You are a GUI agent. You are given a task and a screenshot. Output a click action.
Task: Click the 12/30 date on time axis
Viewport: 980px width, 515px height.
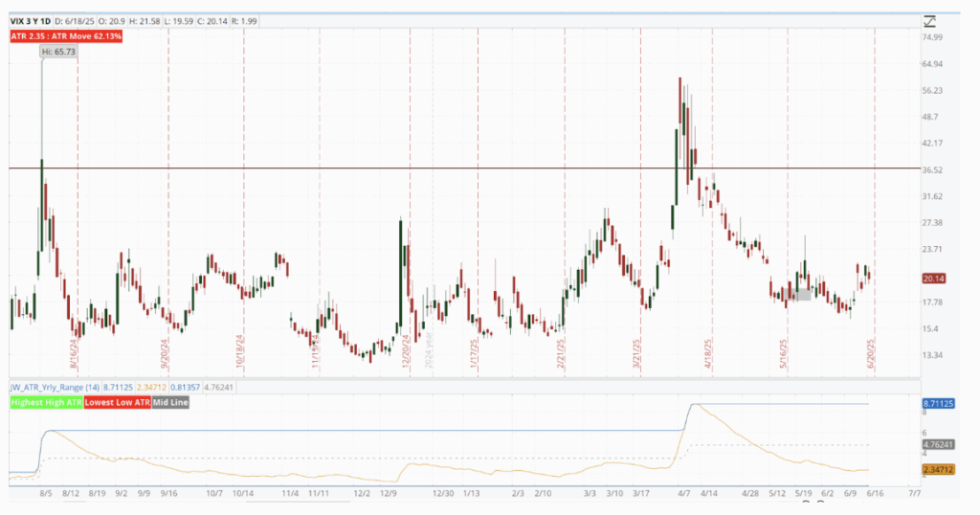[444, 493]
